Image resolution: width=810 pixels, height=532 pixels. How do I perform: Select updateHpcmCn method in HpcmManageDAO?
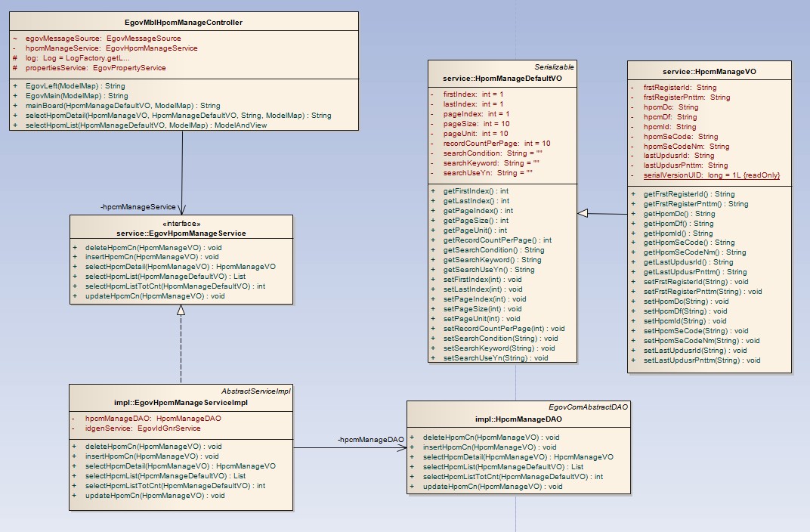(493, 487)
